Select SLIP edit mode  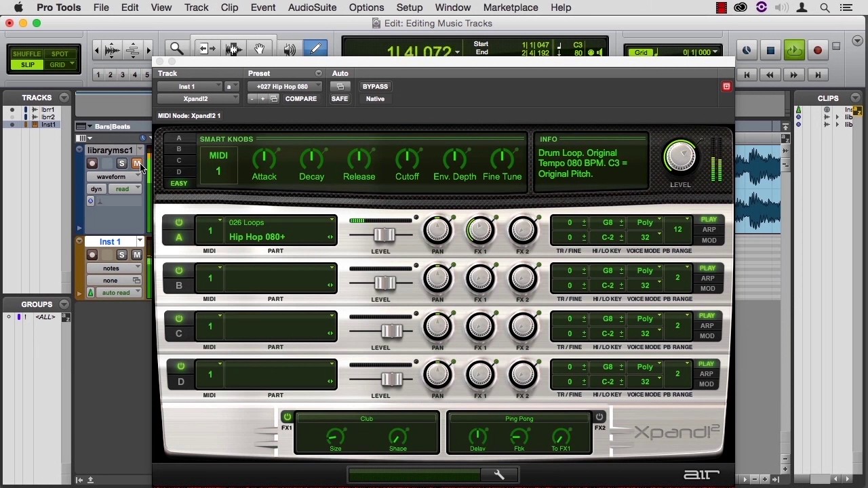click(x=27, y=65)
